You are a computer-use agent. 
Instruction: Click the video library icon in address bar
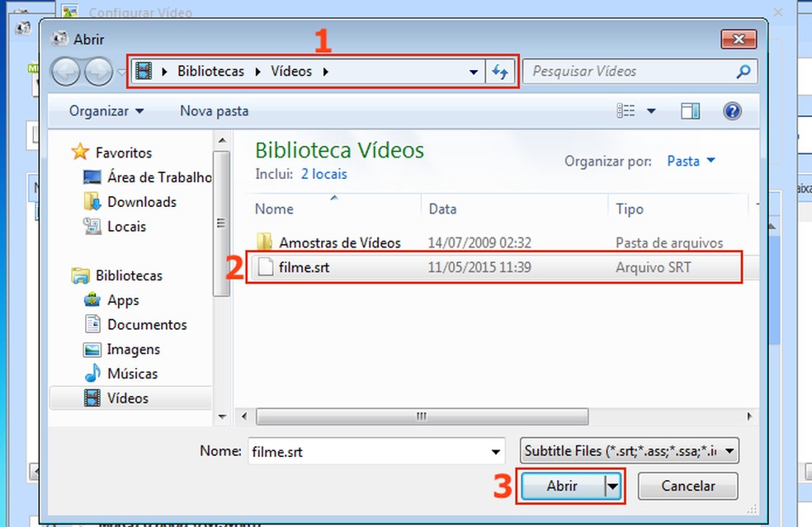click(144, 71)
